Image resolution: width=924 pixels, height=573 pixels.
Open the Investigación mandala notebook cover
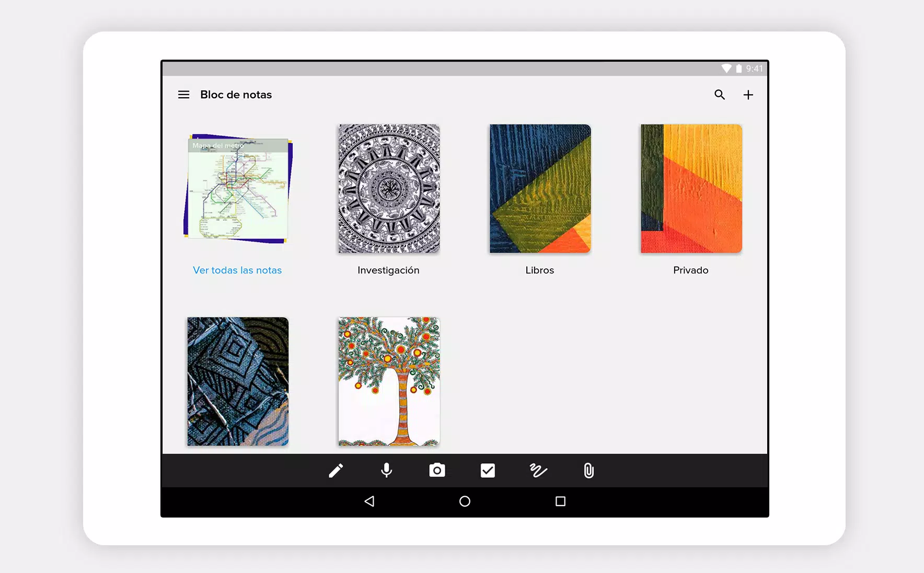[x=389, y=189]
